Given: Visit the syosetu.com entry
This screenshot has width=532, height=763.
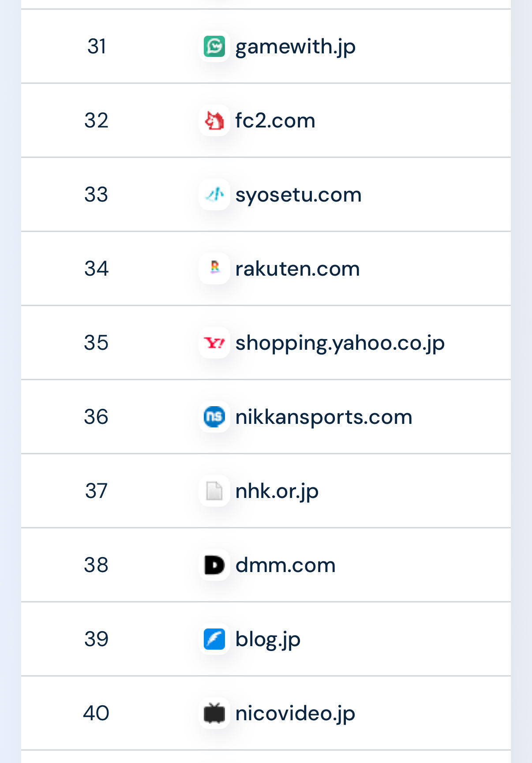Looking at the screenshot, I should 298,195.
